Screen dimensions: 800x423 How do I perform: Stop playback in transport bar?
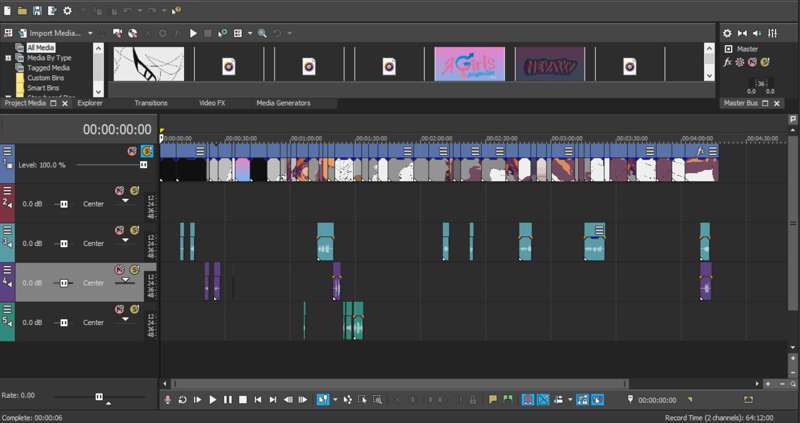click(243, 400)
